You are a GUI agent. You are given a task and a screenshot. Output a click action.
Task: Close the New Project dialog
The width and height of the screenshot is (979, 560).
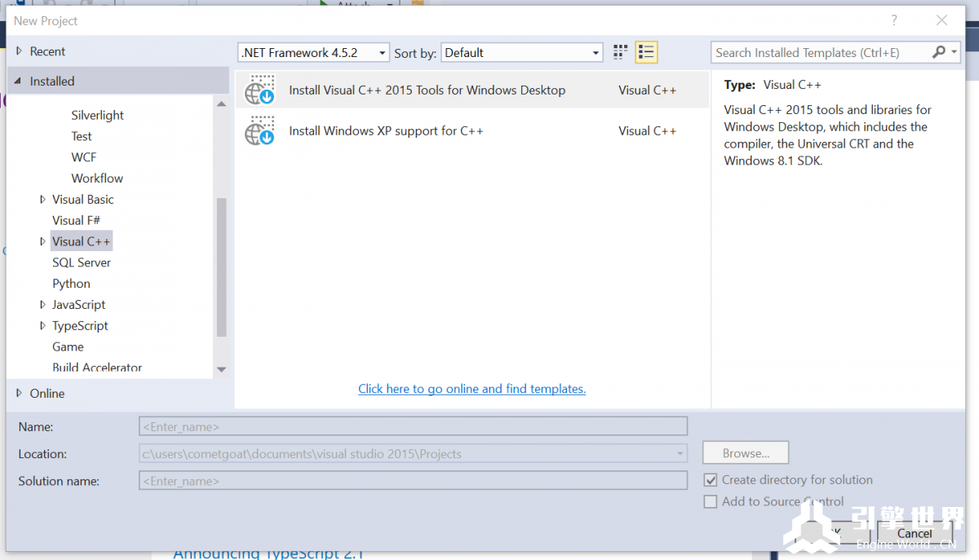coord(942,20)
